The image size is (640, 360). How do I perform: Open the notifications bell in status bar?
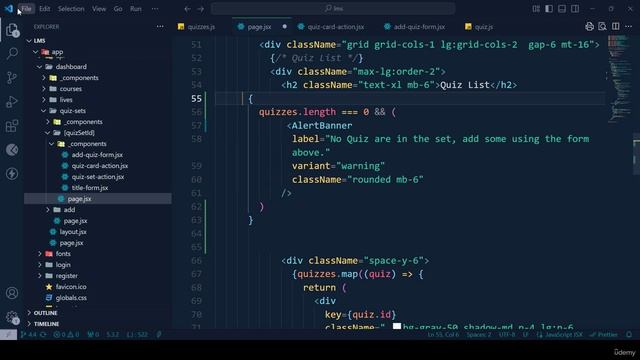tap(629, 335)
